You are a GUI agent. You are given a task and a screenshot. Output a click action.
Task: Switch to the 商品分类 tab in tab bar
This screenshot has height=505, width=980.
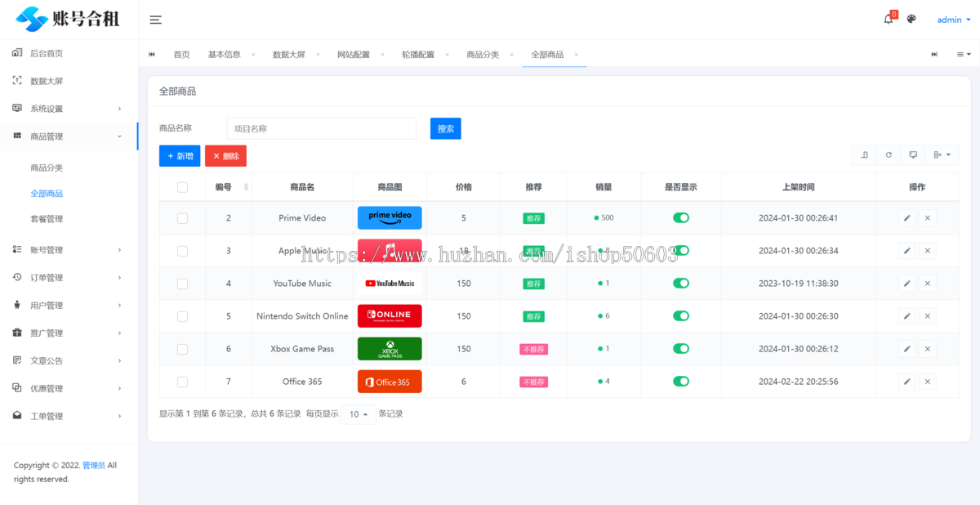click(483, 55)
